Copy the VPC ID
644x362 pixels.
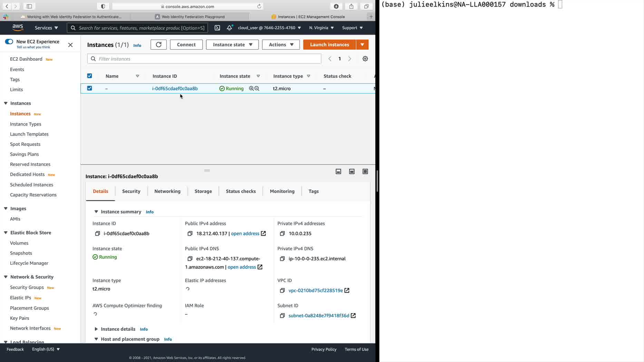tap(282, 291)
